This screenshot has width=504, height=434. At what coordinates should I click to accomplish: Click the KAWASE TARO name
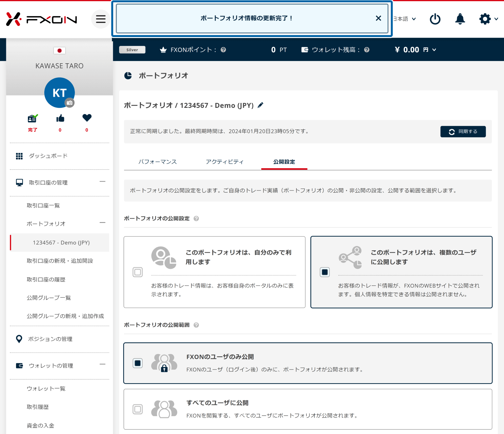click(59, 66)
